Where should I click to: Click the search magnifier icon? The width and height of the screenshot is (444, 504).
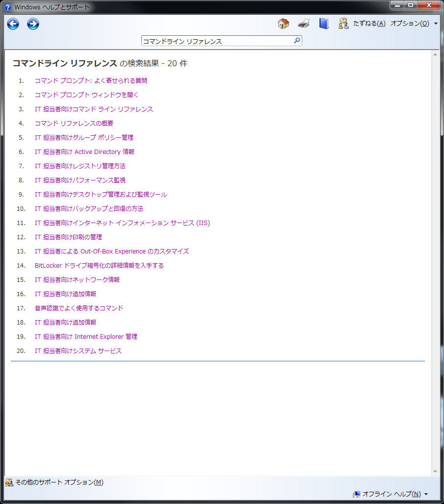coord(297,41)
